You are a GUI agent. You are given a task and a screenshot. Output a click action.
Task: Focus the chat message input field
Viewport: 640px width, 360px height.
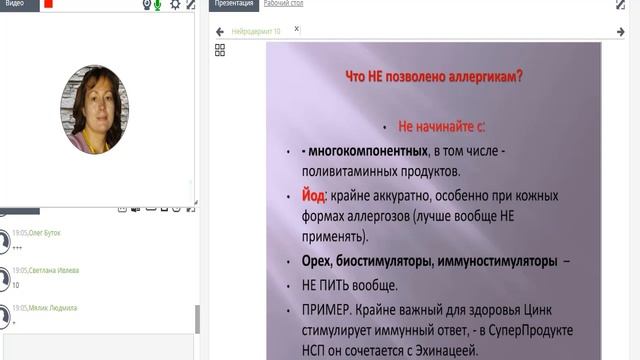click(x=98, y=347)
